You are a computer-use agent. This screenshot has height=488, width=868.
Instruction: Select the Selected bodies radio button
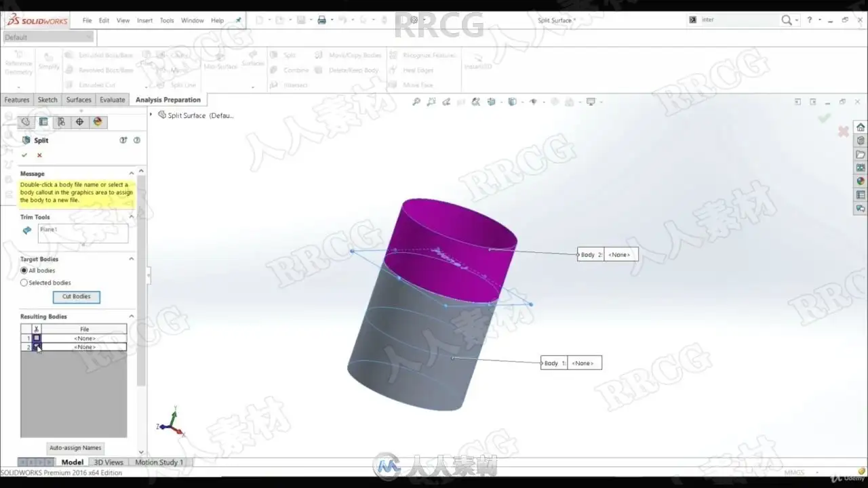pyautogui.click(x=24, y=283)
